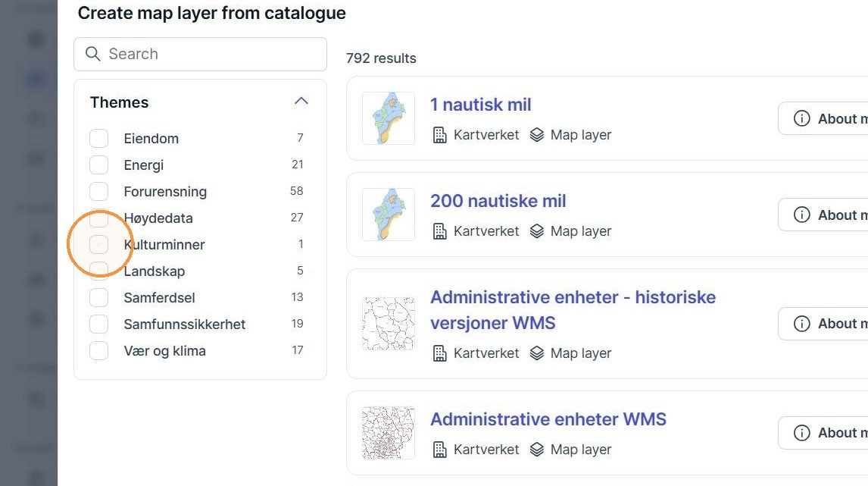Tick the Kulturminner theme checkbox
868x486 pixels.
99,244
